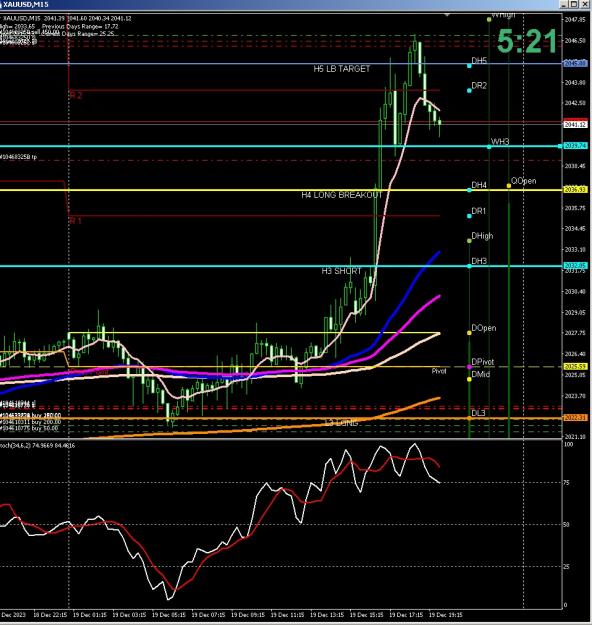Maximize the XAUUSD,M15 chart window
This screenshot has height=625, width=592.
point(574,4)
